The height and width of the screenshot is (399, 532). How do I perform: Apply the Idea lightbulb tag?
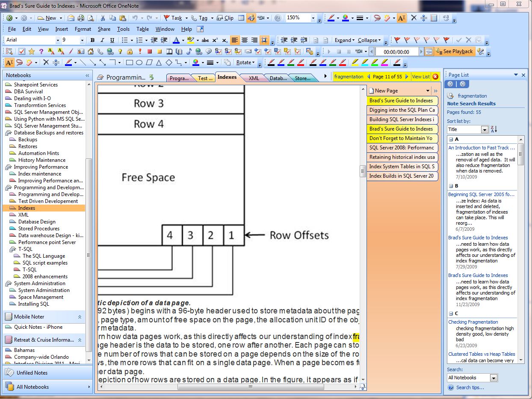[120, 51]
